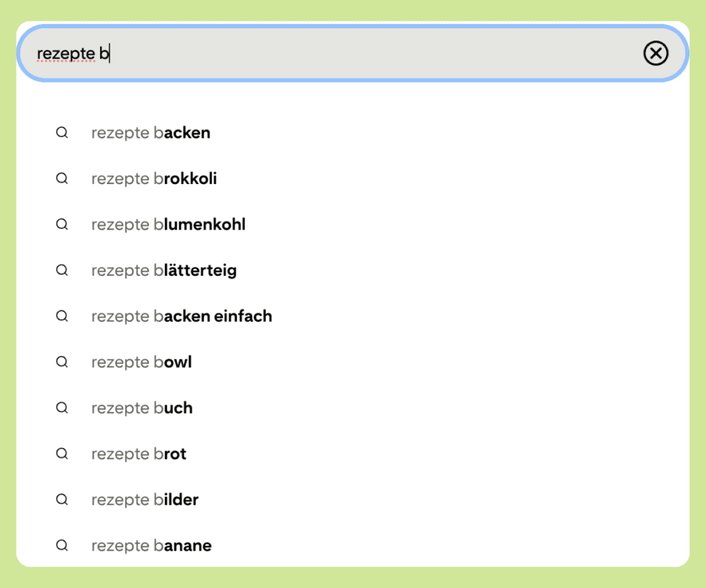The height and width of the screenshot is (588, 706).
Task: Click the magnifier icon beside 'rezepte buch'
Action: tap(62, 407)
